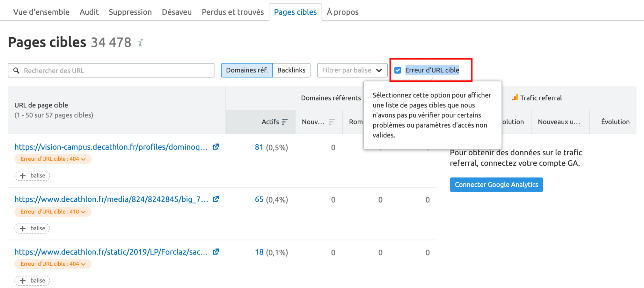The image size is (644, 288).
Task: Add balise to the media/824 URL row
Action: click(32, 228)
